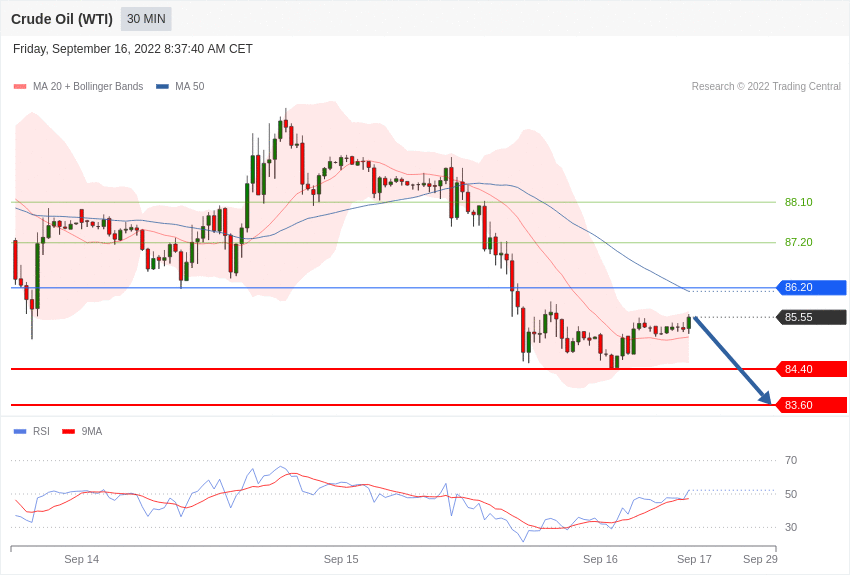Click the MA 20 + Bollinger Bands color swatch
The width and height of the screenshot is (850, 576).
pos(20,86)
